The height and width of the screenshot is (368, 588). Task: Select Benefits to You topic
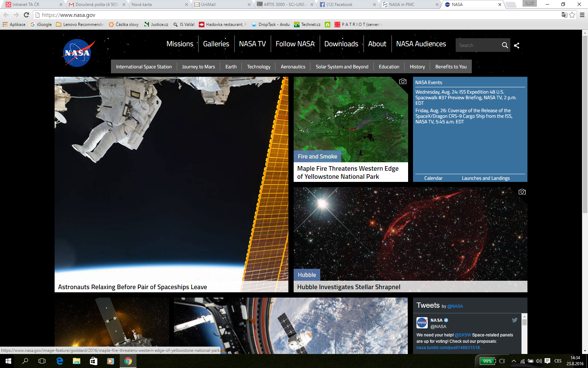click(x=451, y=67)
